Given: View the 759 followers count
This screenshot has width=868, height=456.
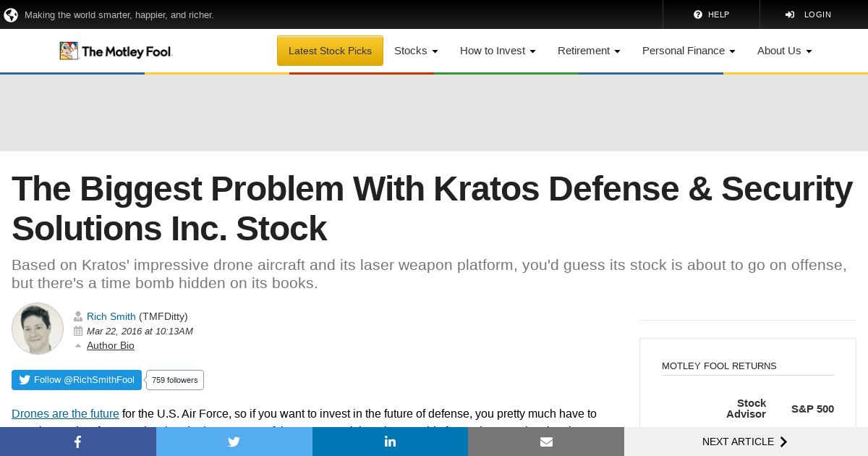Looking at the screenshot, I should coord(175,380).
